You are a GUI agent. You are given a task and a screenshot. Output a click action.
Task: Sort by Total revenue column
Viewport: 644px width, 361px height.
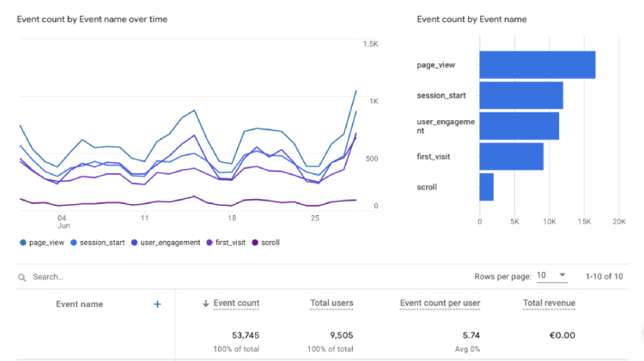[x=550, y=304]
